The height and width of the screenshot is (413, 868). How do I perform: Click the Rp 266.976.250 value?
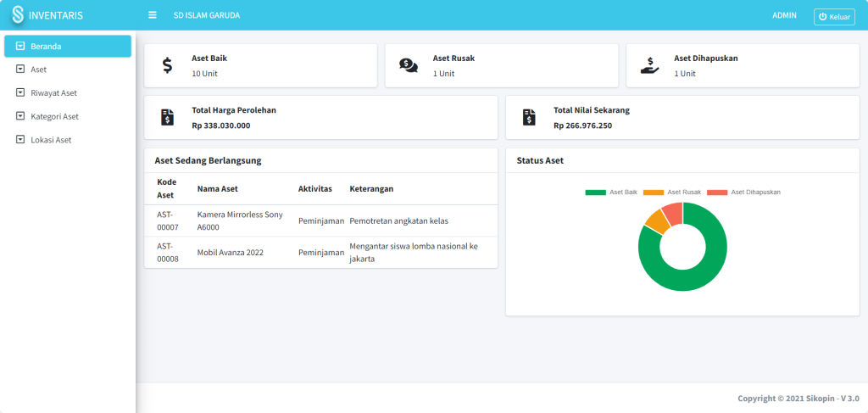tap(582, 126)
